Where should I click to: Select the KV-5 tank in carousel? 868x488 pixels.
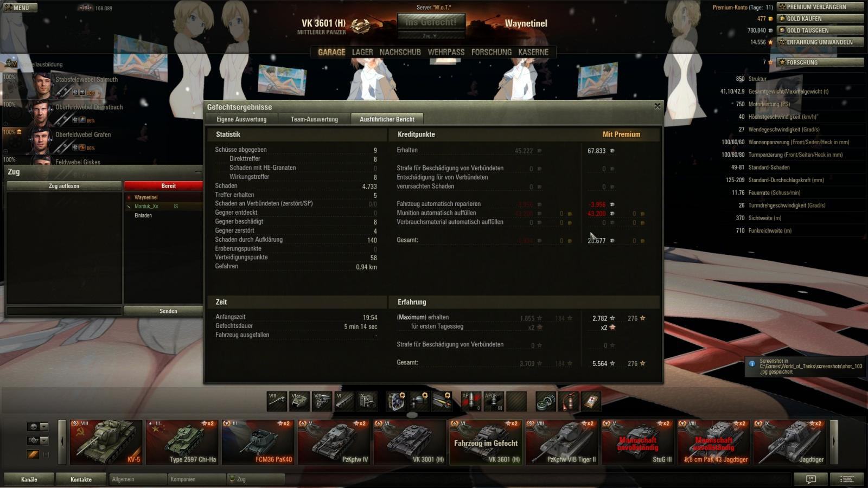[x=106, y=442]
